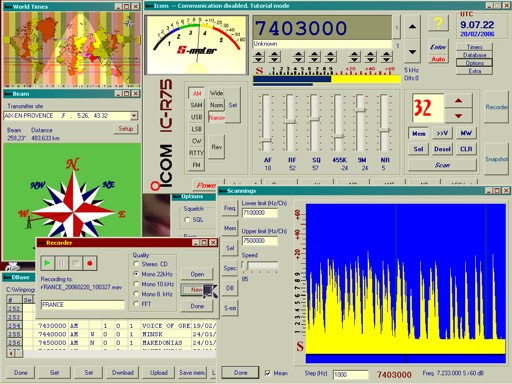This screenshot has height=384, width=512.
Task: Click the Lower limit input field
Action: pyautogui.click(x=260, y=213)
